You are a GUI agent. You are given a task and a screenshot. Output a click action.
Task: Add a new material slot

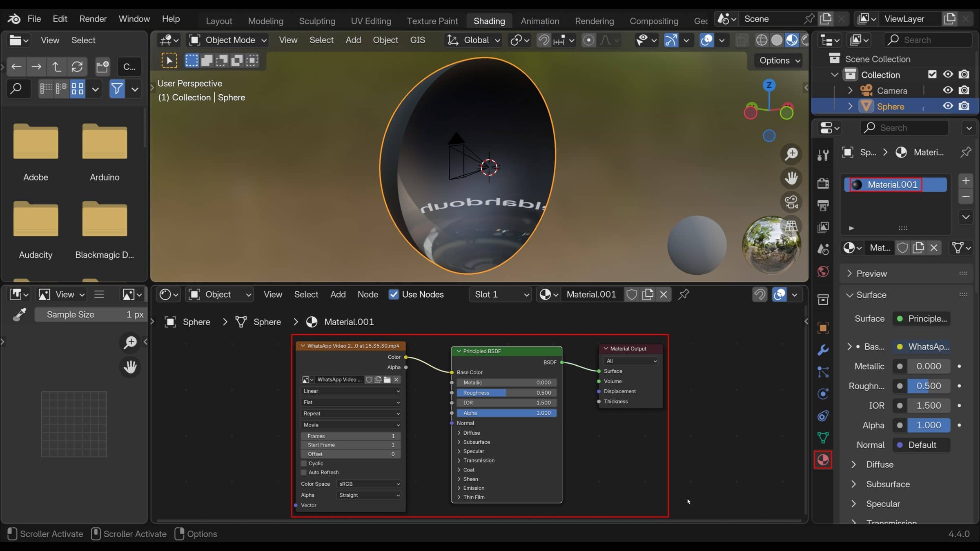click(x=966, y=181)
